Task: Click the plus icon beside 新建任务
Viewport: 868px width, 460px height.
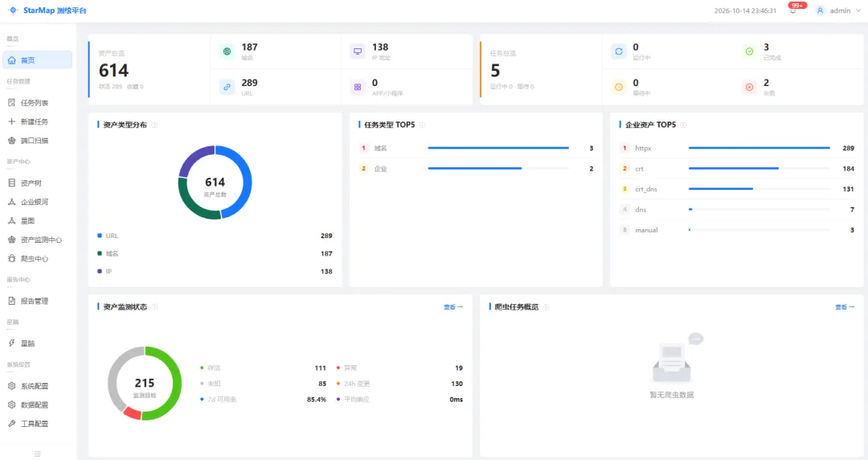Action: pos(11,121)
